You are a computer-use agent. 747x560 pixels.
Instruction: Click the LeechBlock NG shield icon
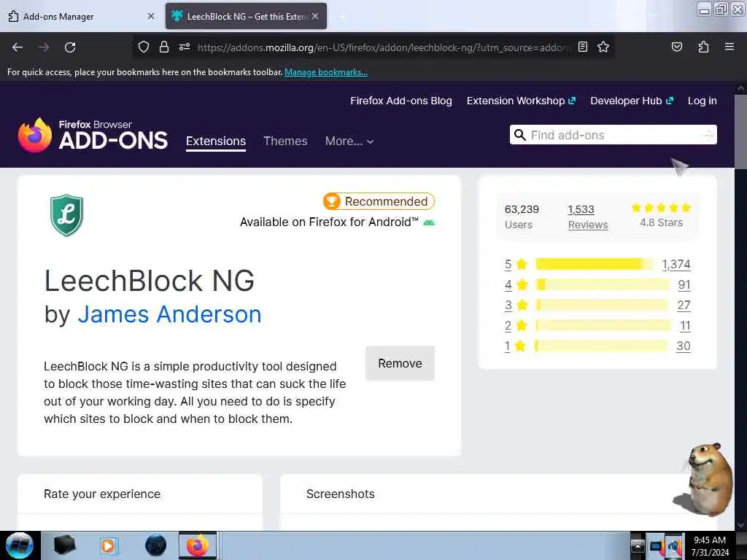(66, 215)
